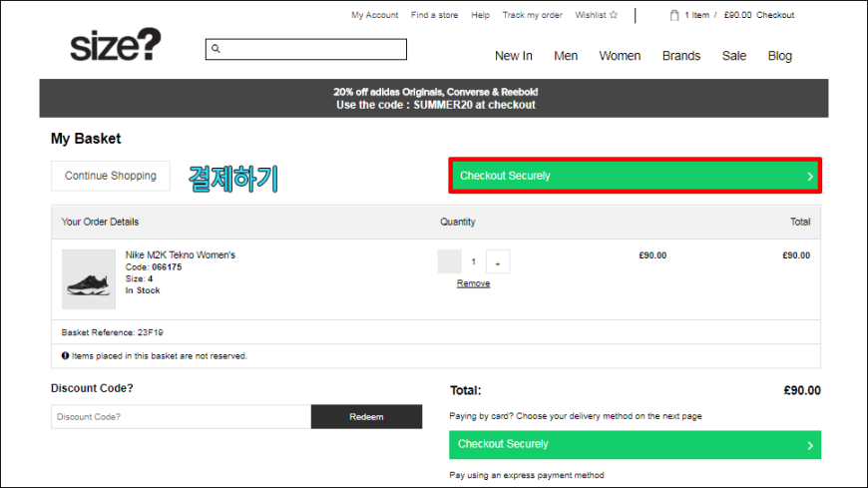Increase quantity with the plus button
The height and width of the screenshot is (488, 868).
[x=498, y=262]
